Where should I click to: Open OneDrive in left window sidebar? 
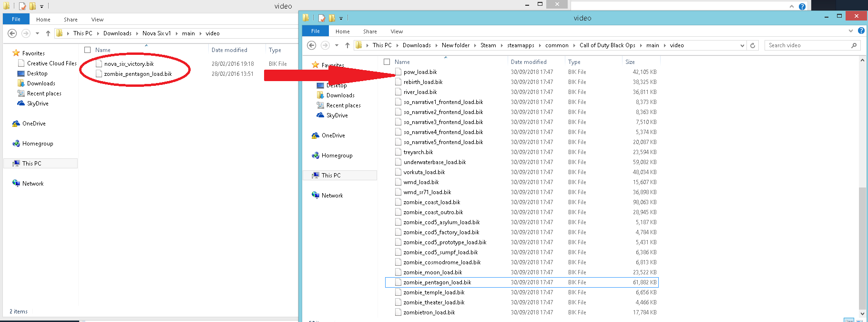coord(34,124)
